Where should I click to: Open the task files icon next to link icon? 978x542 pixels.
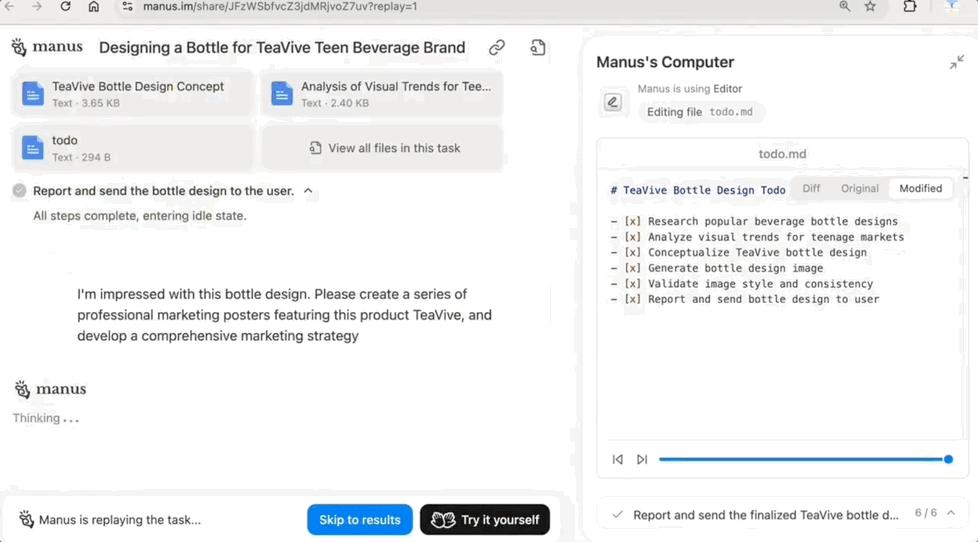click(538, 47)
